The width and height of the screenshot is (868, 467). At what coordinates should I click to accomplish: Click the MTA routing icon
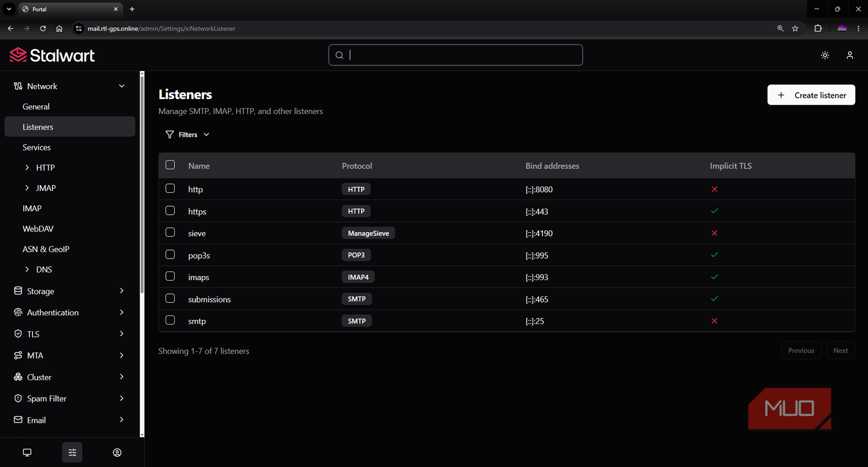[18, 355]
